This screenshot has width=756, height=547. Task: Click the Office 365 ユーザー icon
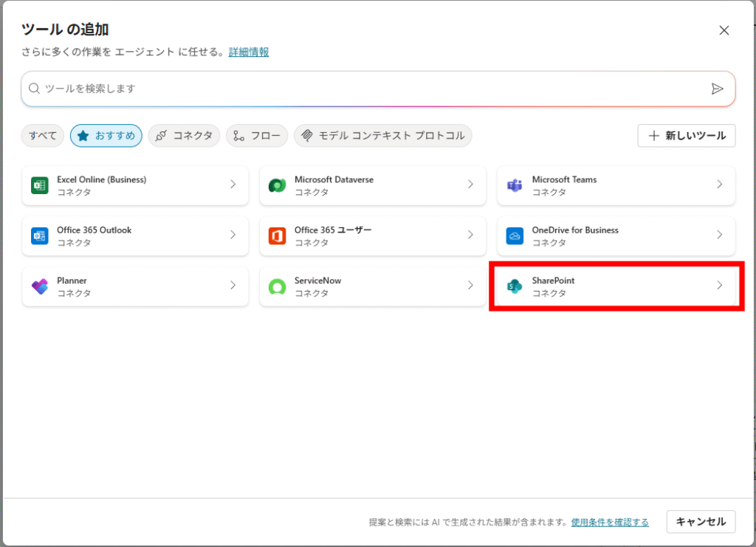pos(278,235)
